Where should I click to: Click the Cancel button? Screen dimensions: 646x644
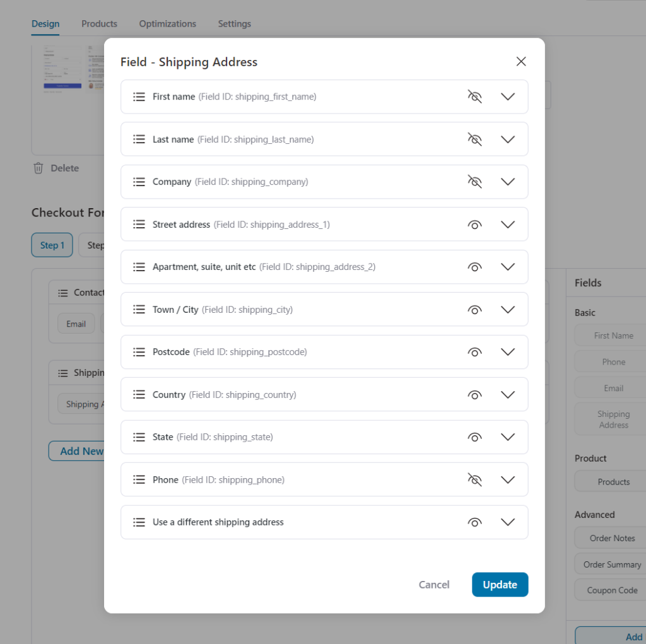pyautogui.click(x=433, y=584)
